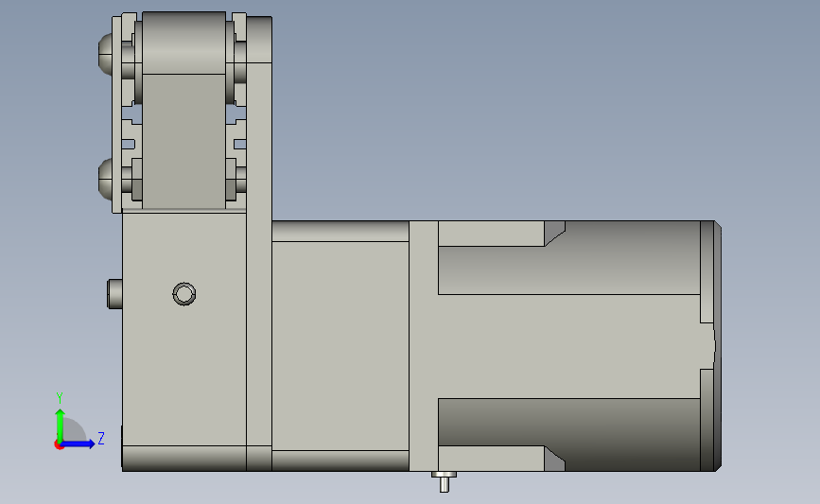The height and width of the screenshot is (504, 820).
Task: Click the blue Z axis arrow of the triad
Action: coord(78,444)
